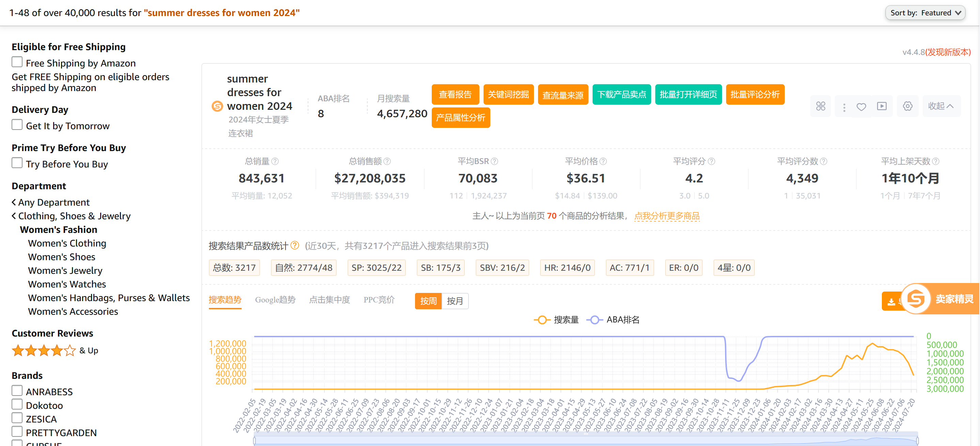The width and height of the screenshot is (980, 446).
Task: Click the video tutorial play icon
Action: click(882, 106)
